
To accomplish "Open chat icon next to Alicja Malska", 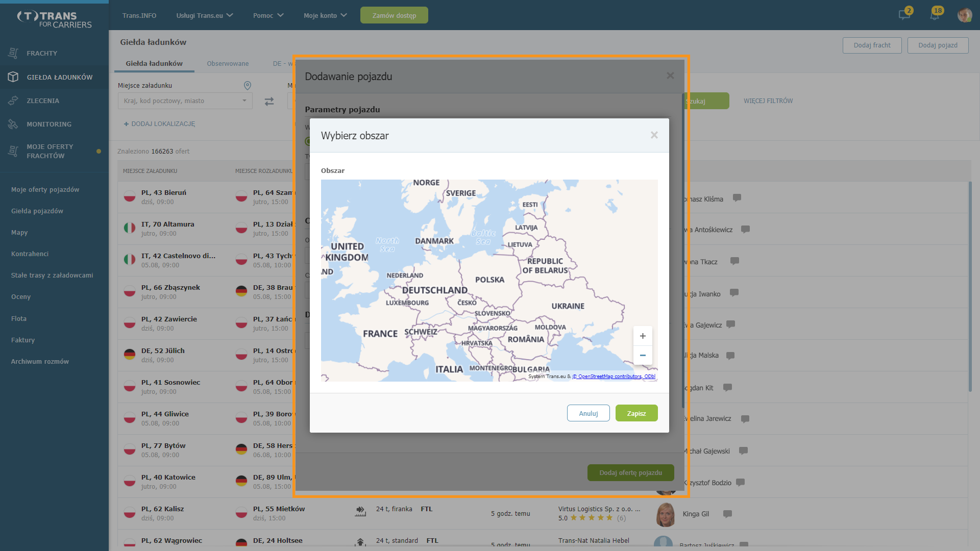I will [730, 356].
